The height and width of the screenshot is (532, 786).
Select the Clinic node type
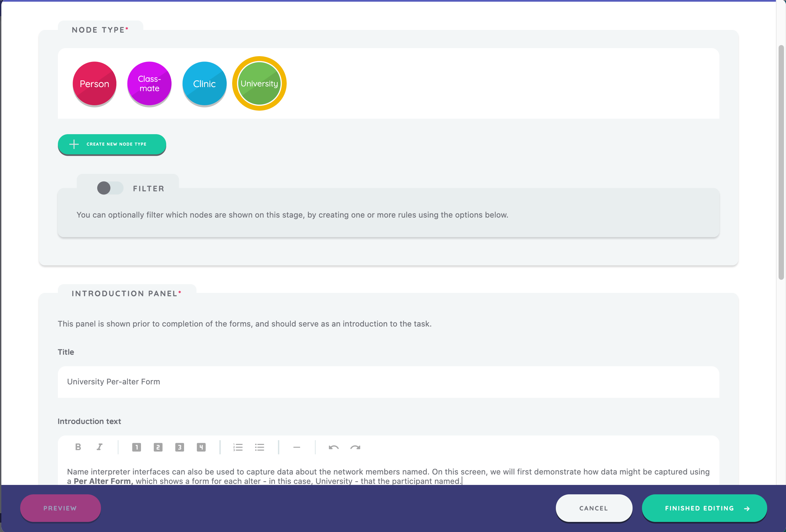(204, 83)
